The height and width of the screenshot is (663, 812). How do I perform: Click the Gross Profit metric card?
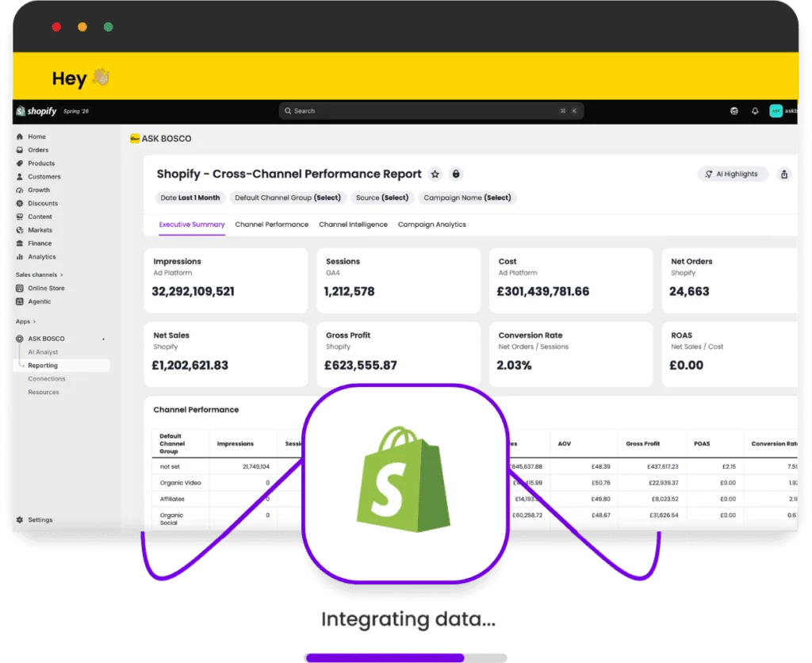click(x=398, y=354)
